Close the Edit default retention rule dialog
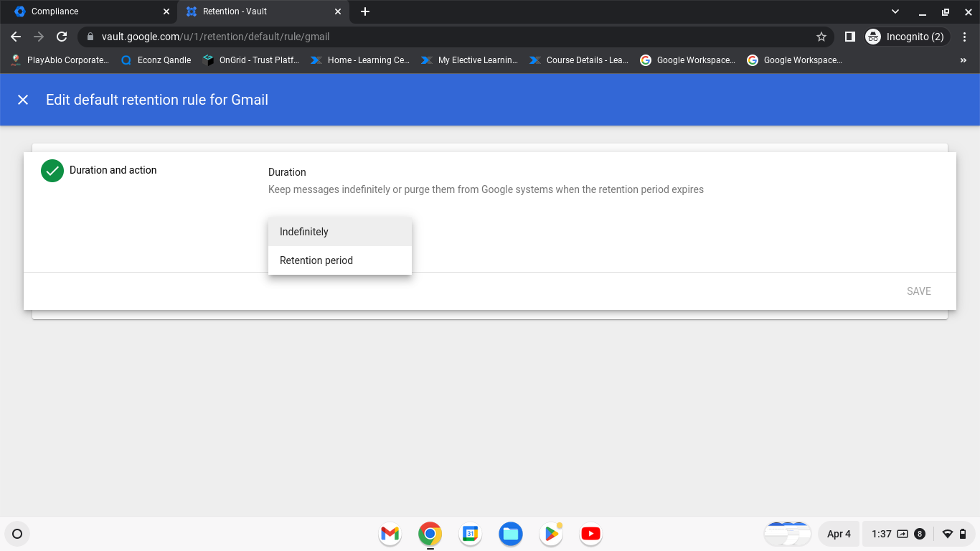Image resolution: width=980 pixels, height=551 pixels. (x=23, y=100)
